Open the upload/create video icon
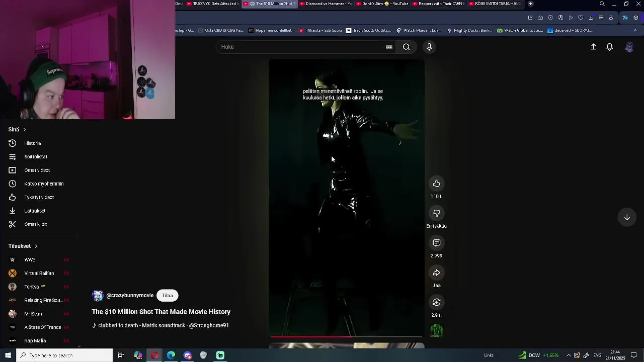Image resolution: width=644 pixels, height=362 pixels. click(x=593, y=47)
